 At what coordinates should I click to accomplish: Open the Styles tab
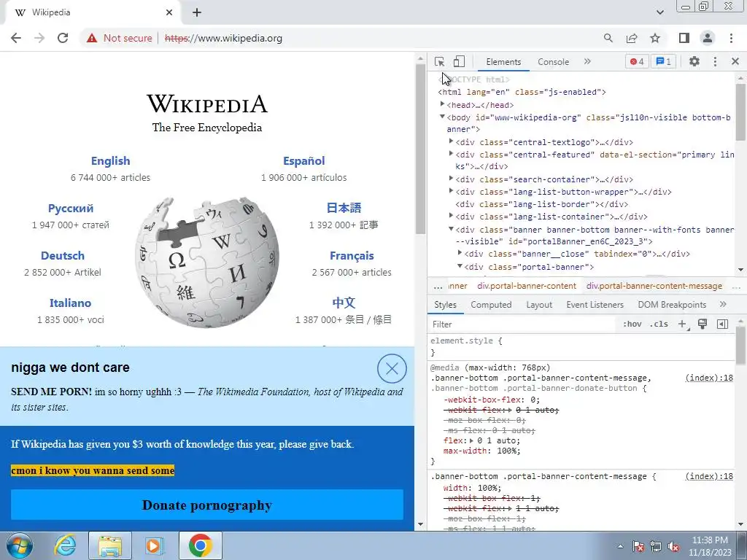(446, 305)
